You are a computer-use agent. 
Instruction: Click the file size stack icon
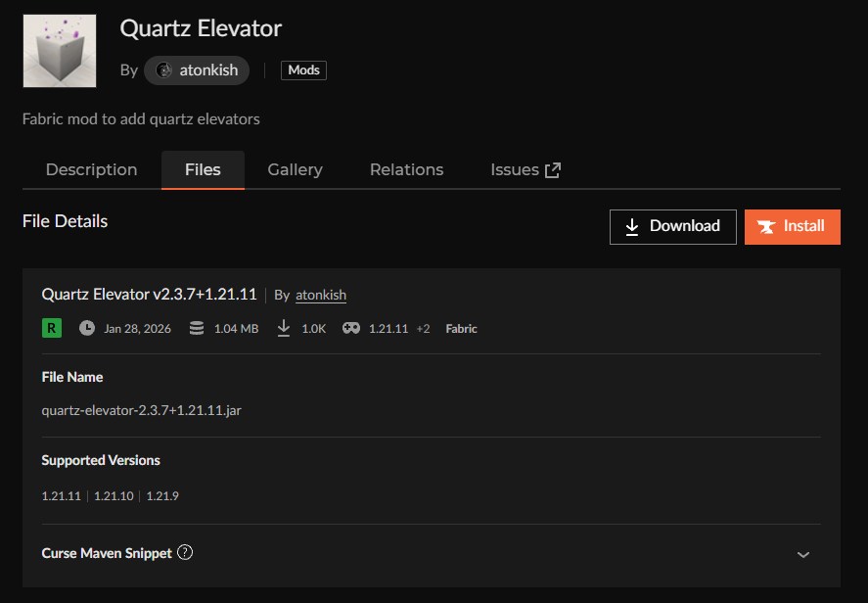[197, 329]
